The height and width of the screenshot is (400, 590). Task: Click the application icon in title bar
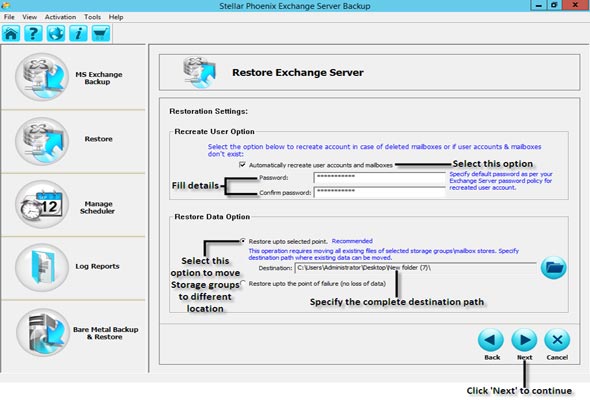(x=5, y=5)
